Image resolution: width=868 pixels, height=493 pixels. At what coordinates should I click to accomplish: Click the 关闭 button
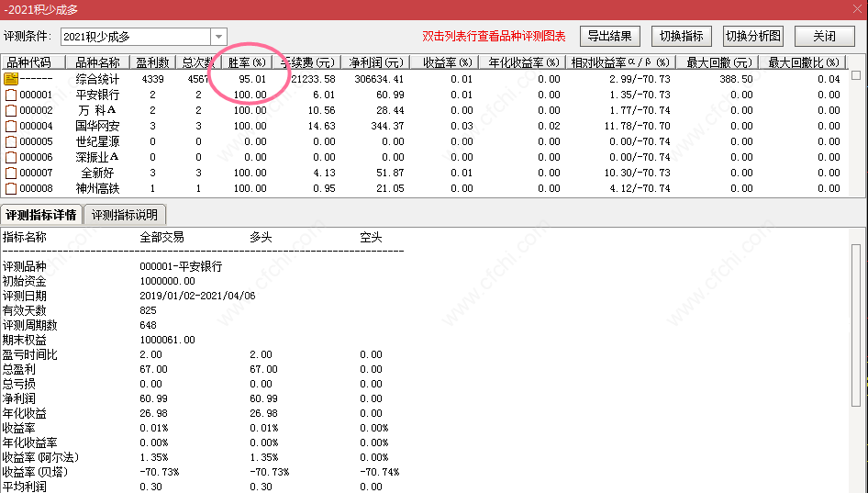tap(824, 37)
